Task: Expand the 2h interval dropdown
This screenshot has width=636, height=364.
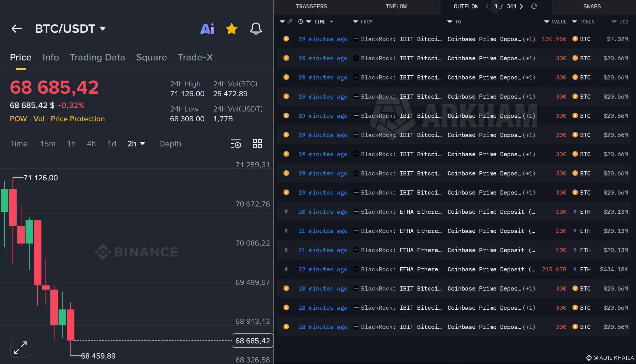Action: click(136, 144)
